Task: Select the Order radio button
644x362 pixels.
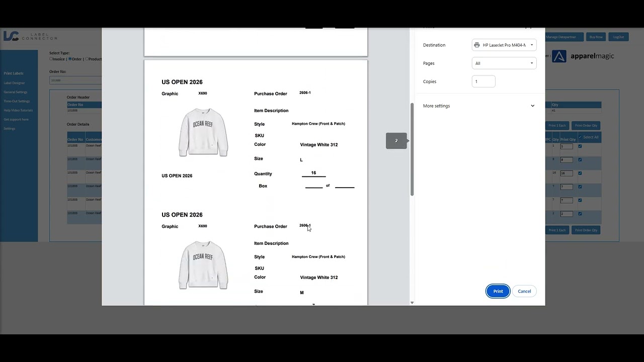Action: (x=70, y=59)
